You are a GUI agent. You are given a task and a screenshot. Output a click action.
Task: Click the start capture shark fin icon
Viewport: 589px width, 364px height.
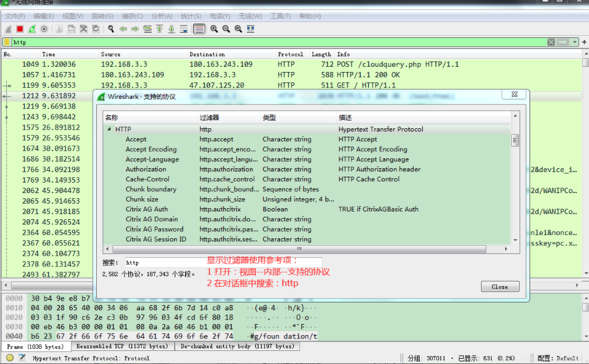pos(8,29)
